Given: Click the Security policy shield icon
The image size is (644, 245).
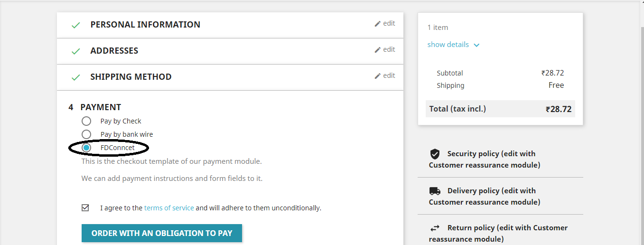Looking at the screenshot, I should coord(435,154).
